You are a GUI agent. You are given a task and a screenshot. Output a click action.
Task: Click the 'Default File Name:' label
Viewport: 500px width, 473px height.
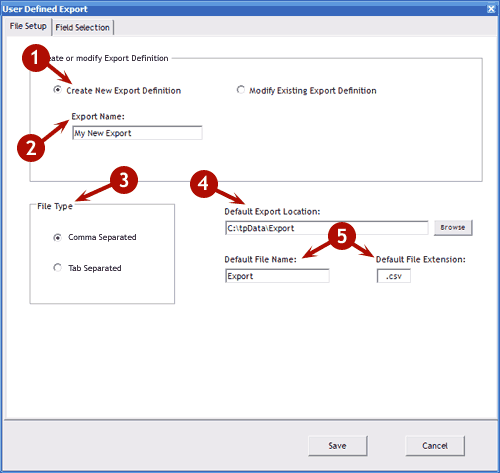coord(260,259)
